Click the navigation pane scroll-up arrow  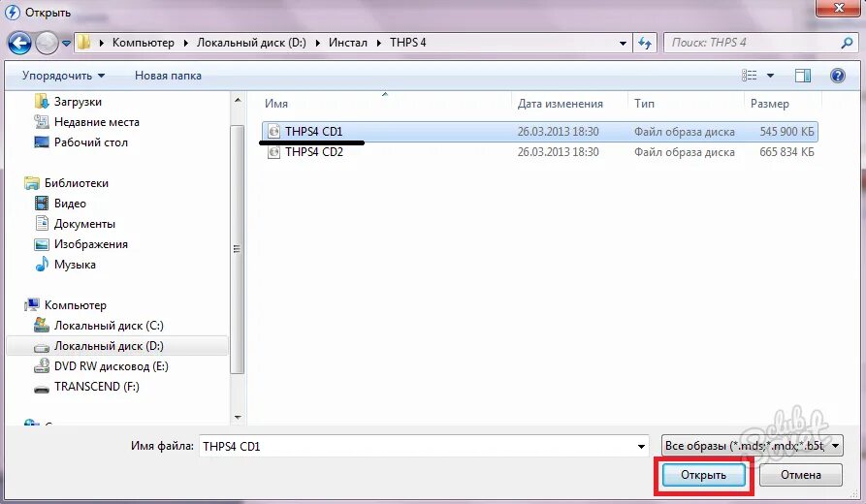pyautogui.click(x=238, y=101)
